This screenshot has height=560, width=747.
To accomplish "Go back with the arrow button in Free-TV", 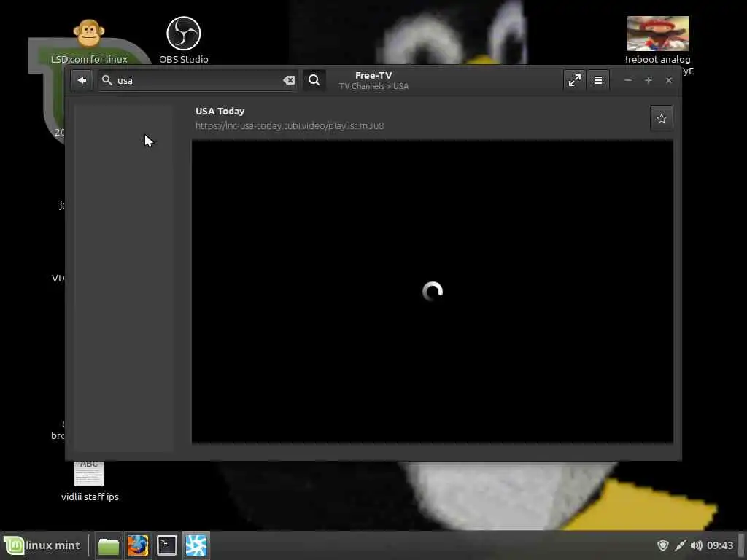I will coord(82,80).
